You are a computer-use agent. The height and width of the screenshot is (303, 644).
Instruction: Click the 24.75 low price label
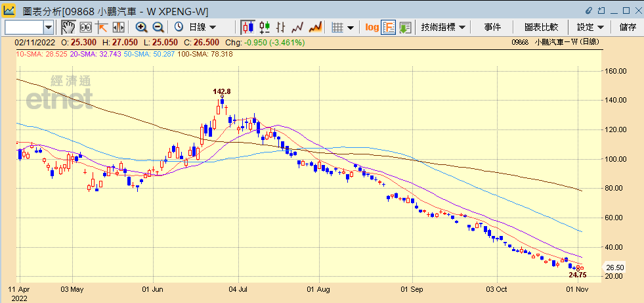578,275
